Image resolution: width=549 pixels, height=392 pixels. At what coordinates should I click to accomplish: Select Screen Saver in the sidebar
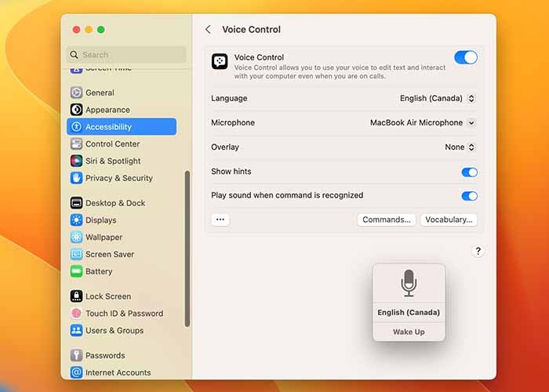[121, 254]
